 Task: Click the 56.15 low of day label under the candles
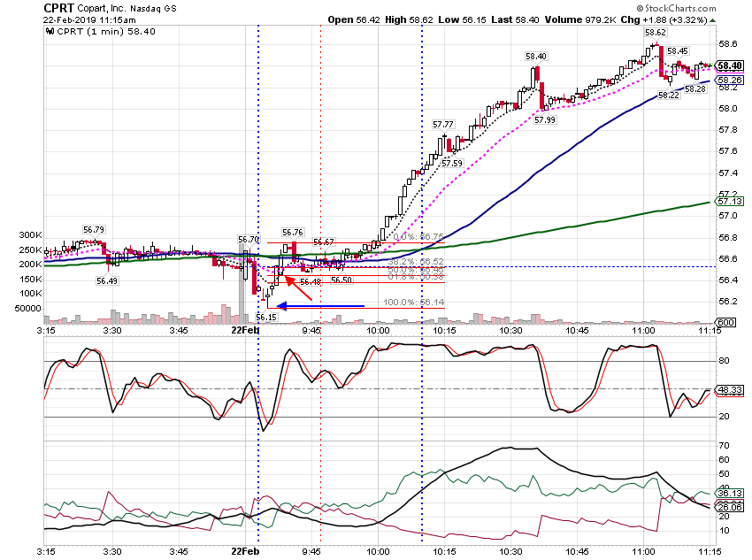tap(266, 318)
